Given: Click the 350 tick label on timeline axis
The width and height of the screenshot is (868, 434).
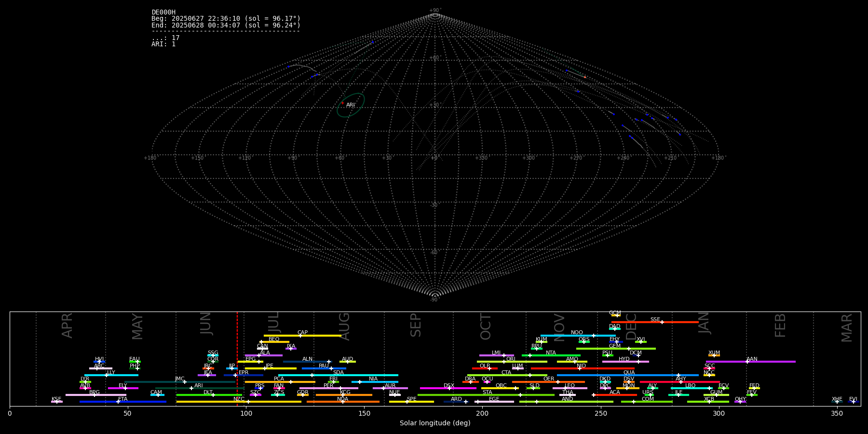Looking at the screenshot, I should pyautogui.click(x=837, y=413).
